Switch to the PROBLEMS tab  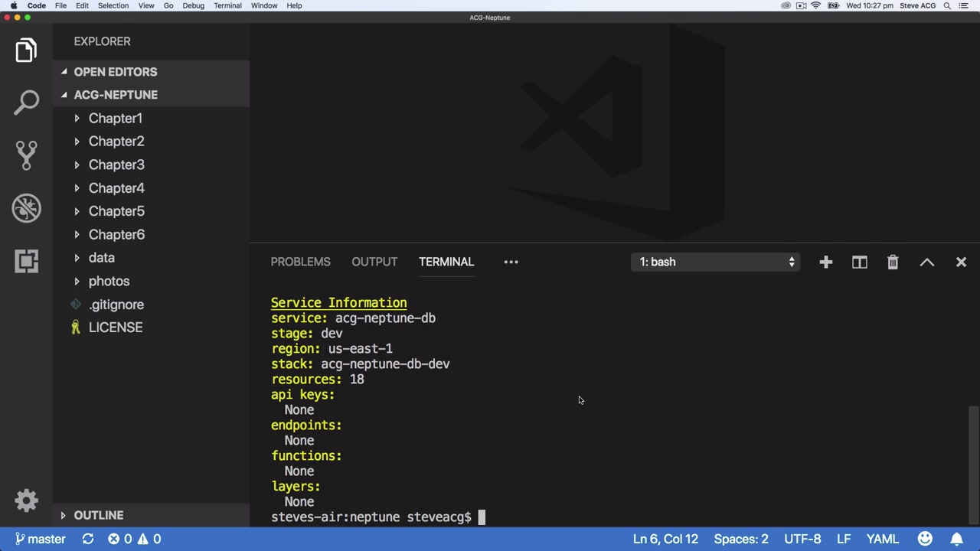(300, 262)
